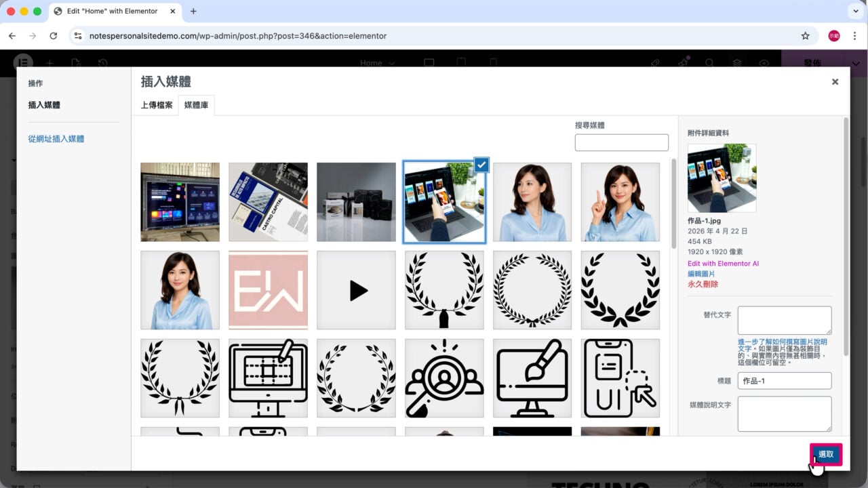Click the 從網址插入媒體 link
Screen dimensions: 868x488
[56, 139]
